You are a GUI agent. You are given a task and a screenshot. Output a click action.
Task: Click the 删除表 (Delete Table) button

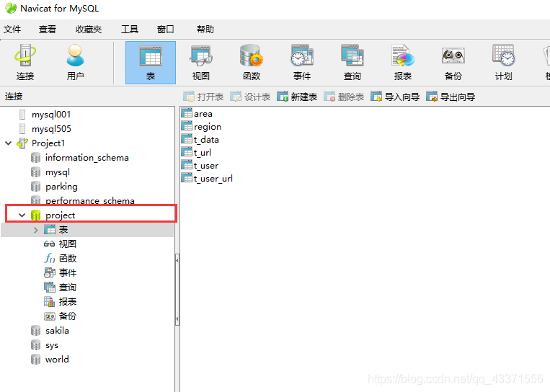click(x=344, y=97)
